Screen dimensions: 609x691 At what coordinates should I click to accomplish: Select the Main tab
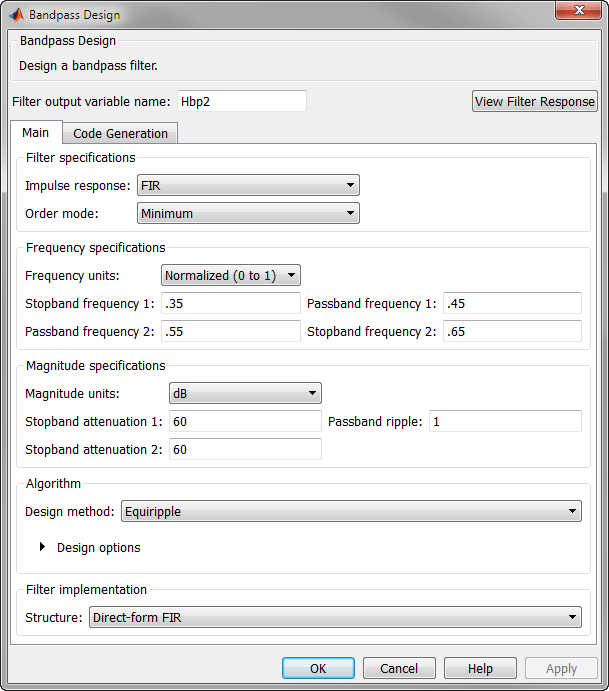(35, 133)
